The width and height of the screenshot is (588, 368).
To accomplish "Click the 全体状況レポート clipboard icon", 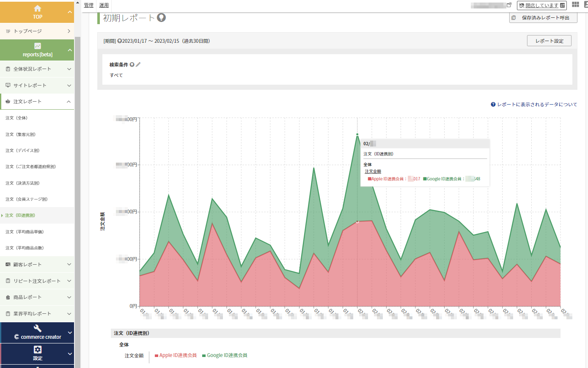I will coord(8,69).
